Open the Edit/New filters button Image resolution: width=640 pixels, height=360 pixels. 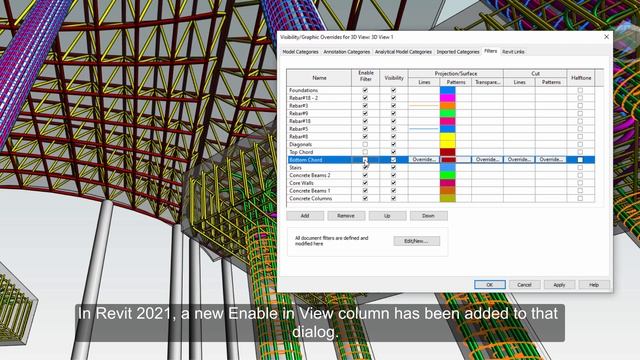(x=416, y=241)
